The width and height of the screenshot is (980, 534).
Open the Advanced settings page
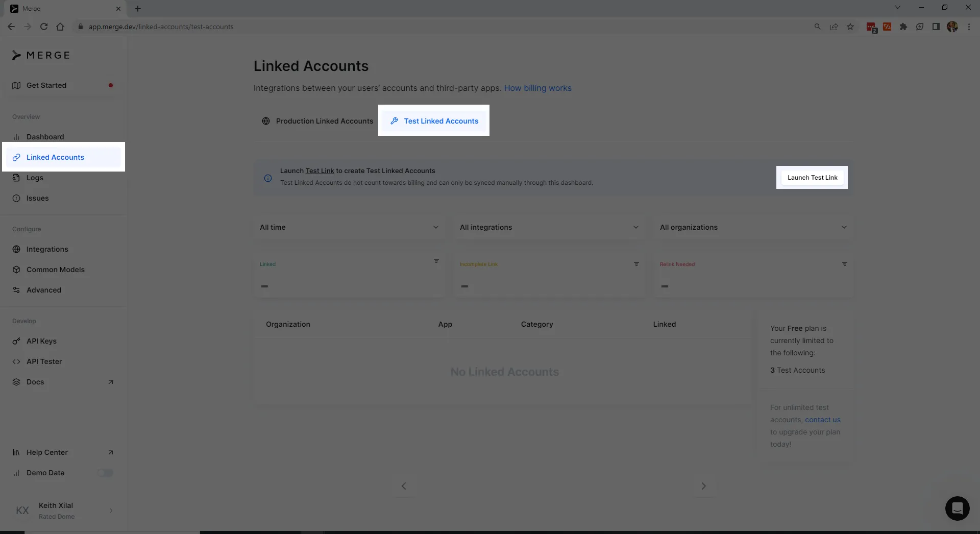coord(63,290)
